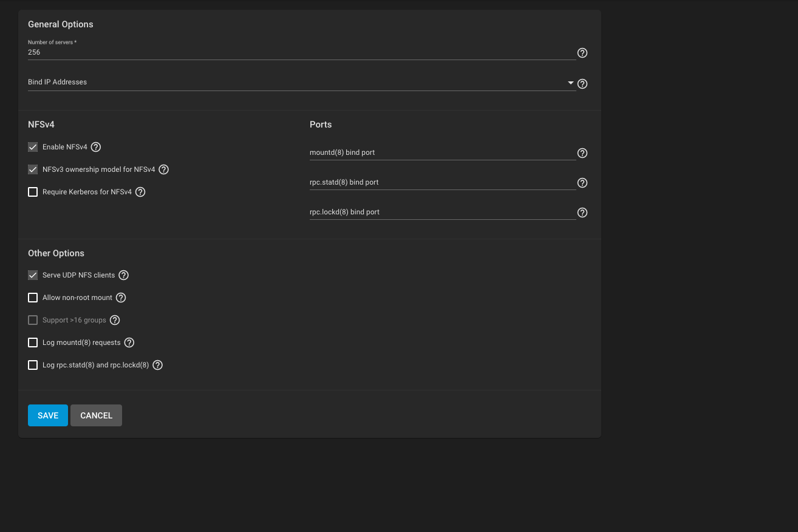Show help for Bind IP Addresses
Screen dimensions: 798x532
click(582, 84)
